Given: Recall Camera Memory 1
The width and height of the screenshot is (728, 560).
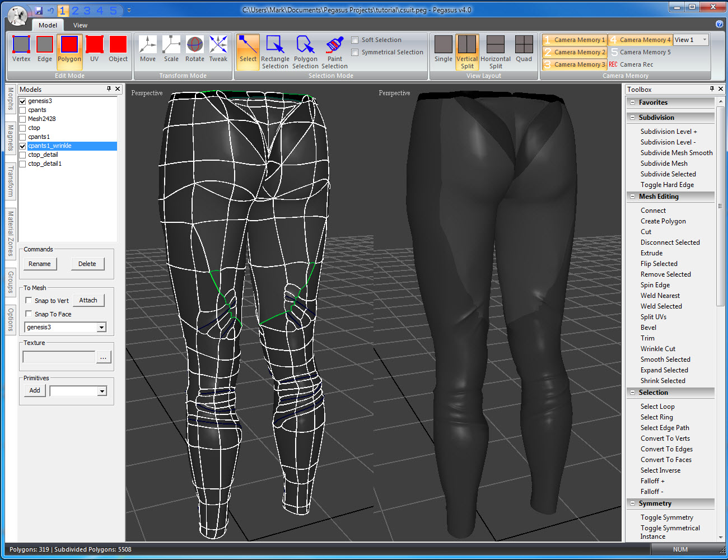Looking at the screenshot, I should [x=575, y=40].
